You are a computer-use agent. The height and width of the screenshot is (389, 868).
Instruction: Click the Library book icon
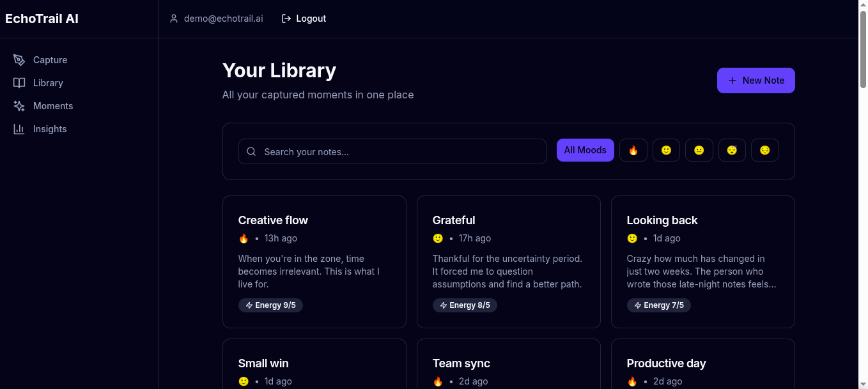pyautogui.click(x=19, y=83)
